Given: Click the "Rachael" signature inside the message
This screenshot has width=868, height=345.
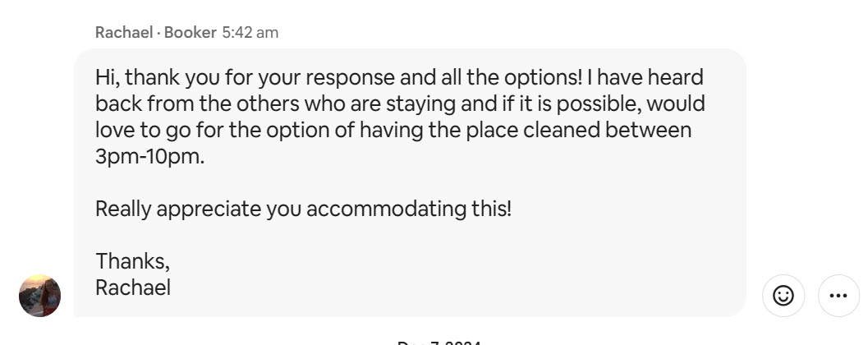Looking at the screenshot, I should pos(133,287).
